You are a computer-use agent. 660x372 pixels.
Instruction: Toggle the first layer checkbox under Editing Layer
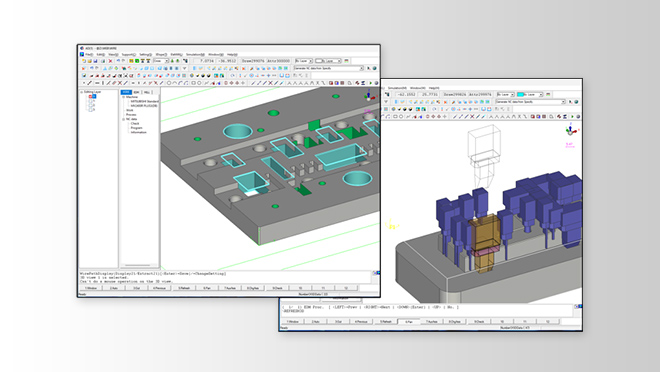click(x=90, y=96)
